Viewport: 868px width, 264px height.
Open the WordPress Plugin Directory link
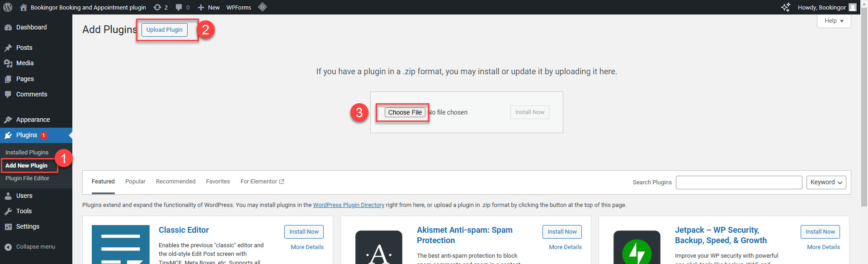[349, 205]
